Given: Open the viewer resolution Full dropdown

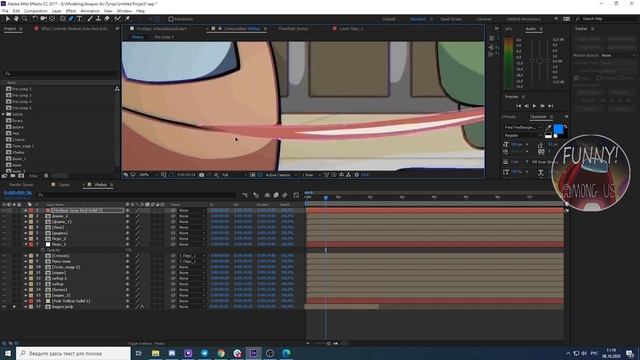Looking at the screenshot, I should (x=233, y=175).
